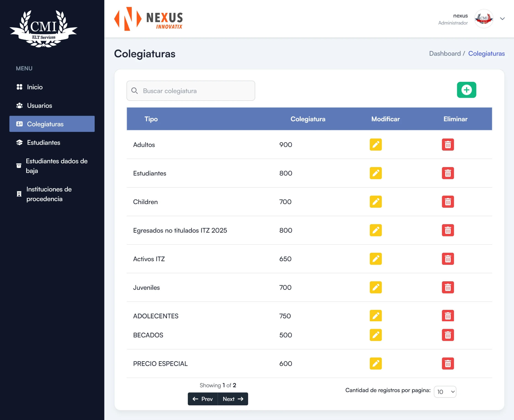The height and width of the screenshot is (420, 514).
Task: Click the Dashboard breadcrumb link
Action: point(445,53)
